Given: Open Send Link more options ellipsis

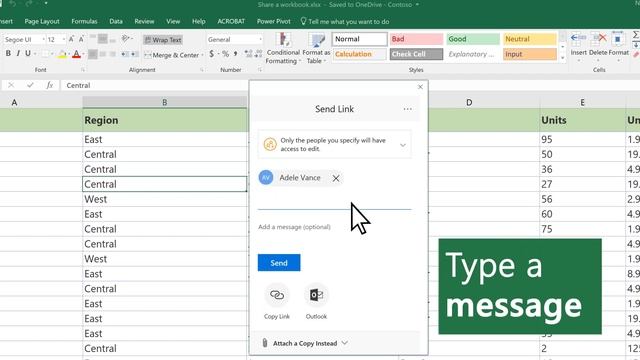Looking at the screenshot, I should (407, 109).
